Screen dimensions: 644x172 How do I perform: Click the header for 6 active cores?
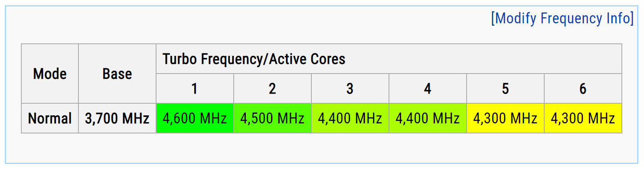(583, 88)
